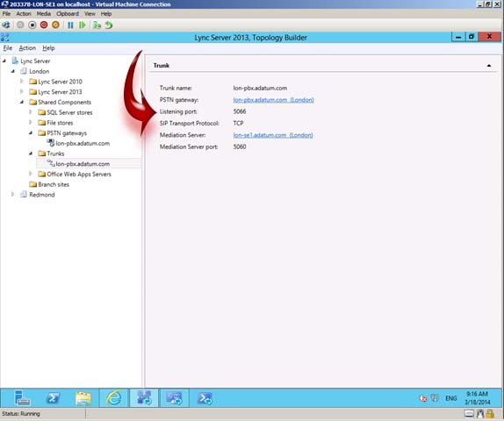The width and height of the screenshot is (504, 421).
Task: Open the Clipboard menu
Action: (x=68, y=14)
